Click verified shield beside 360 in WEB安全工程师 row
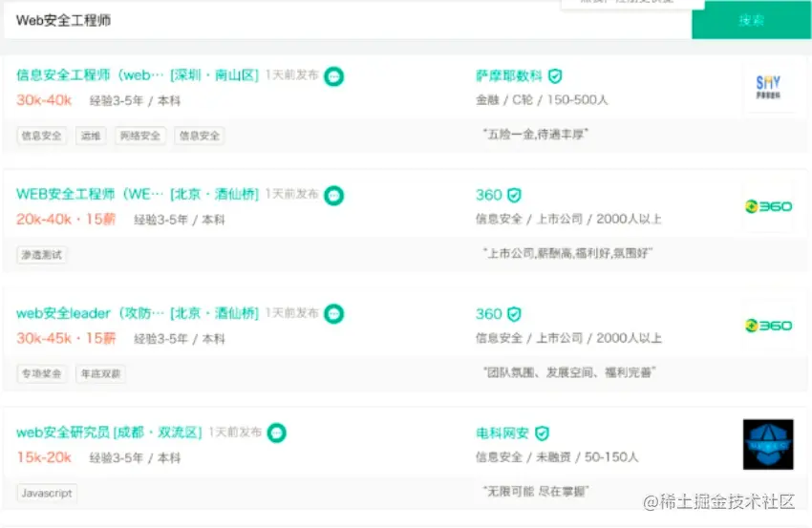 click(x=514, y=195)
